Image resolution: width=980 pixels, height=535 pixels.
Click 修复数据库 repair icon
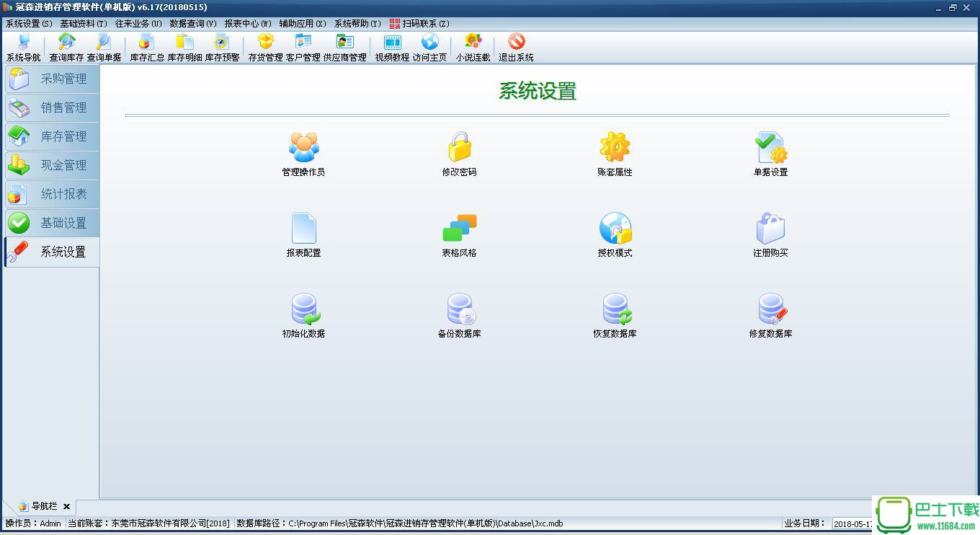[772, 309]
